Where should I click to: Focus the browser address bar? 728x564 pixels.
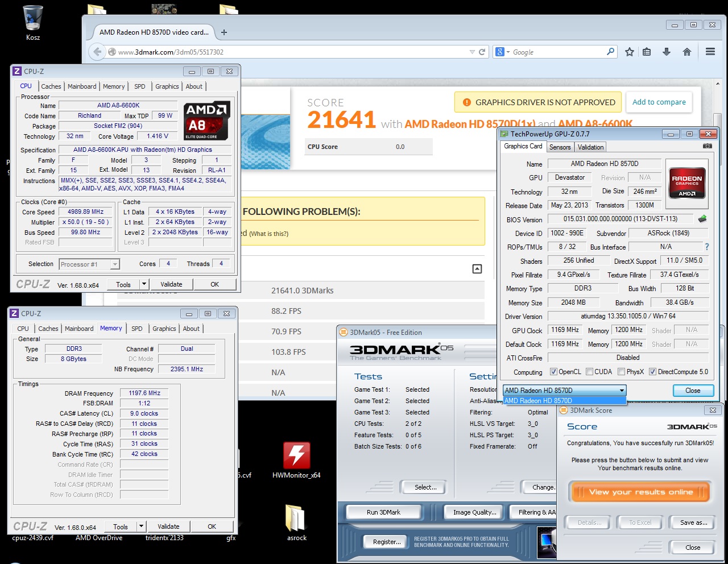pyautogui.click(x=290, y=52)
